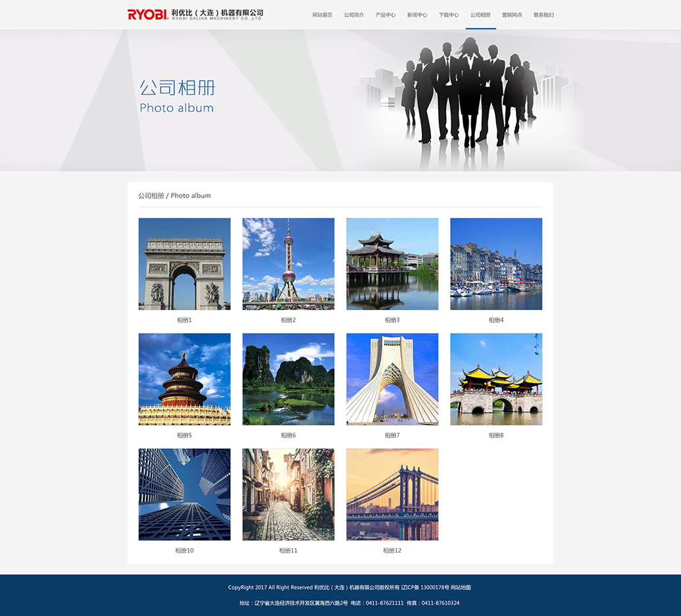Screen dimensions: 681x616
Task: Open the skyscrapers photo for 相册10
Action: point(184,494)
